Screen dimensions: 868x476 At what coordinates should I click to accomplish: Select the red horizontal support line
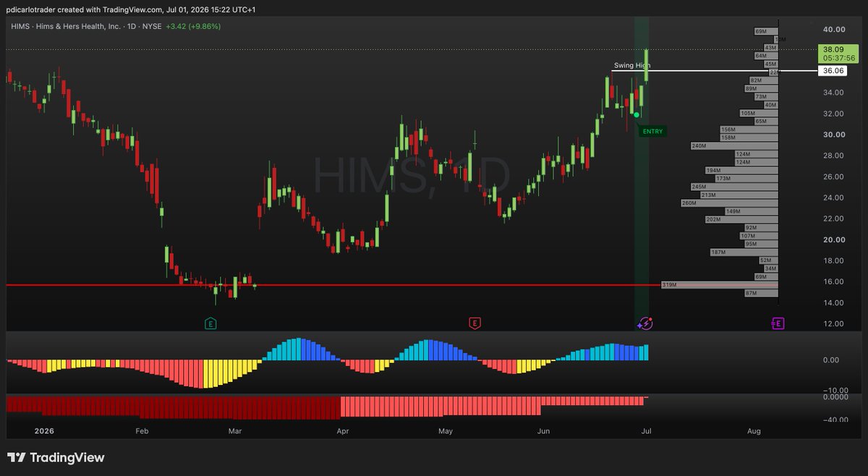pos(333,285)
